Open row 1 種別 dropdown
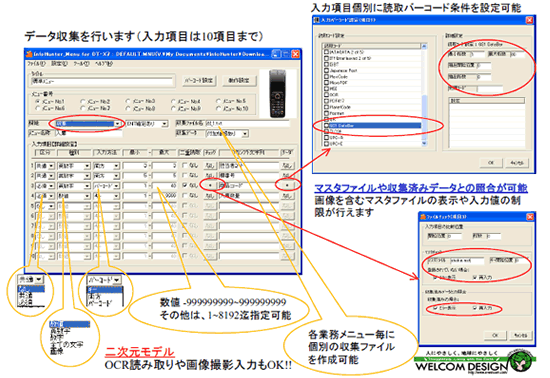This screenshot has width=550, height=378. click(74, 166)
